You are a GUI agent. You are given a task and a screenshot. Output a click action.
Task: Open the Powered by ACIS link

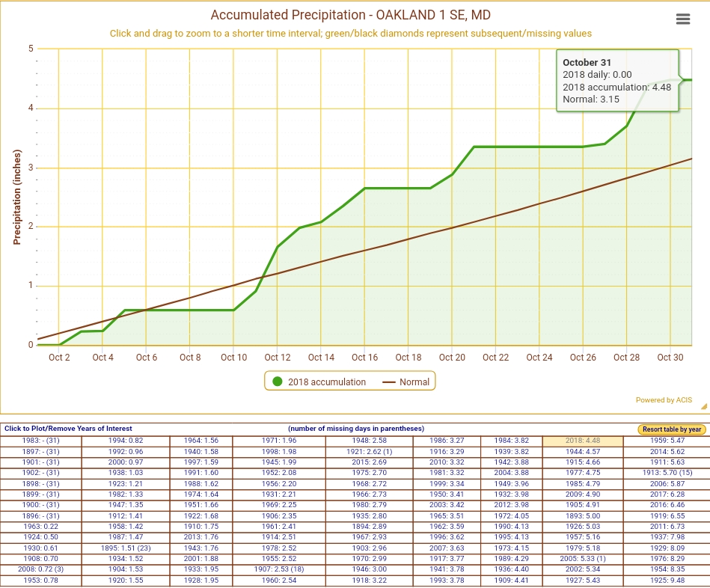pyautogui.click(x=664, y=400)
